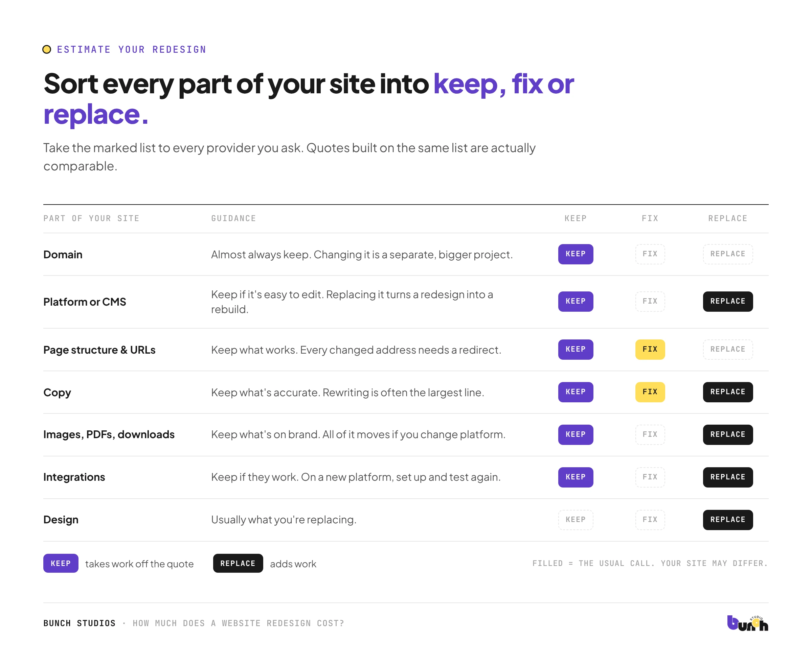Screen dimensions: 812x664
Task: Click the Domain row label
Action: click(63, 254)
